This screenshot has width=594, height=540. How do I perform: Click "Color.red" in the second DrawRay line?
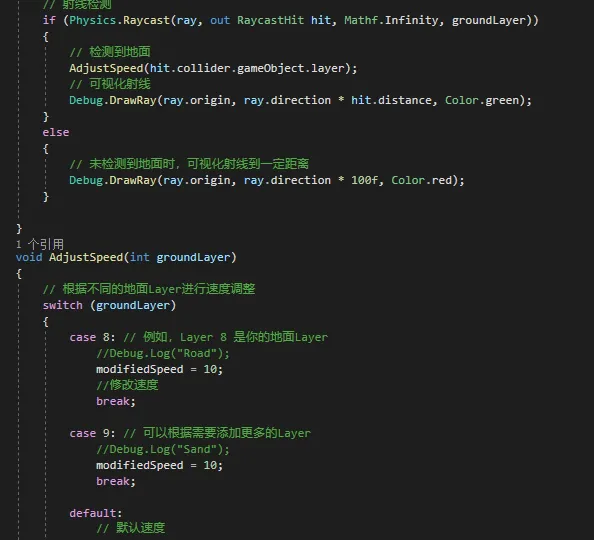(x=421, y=180)
